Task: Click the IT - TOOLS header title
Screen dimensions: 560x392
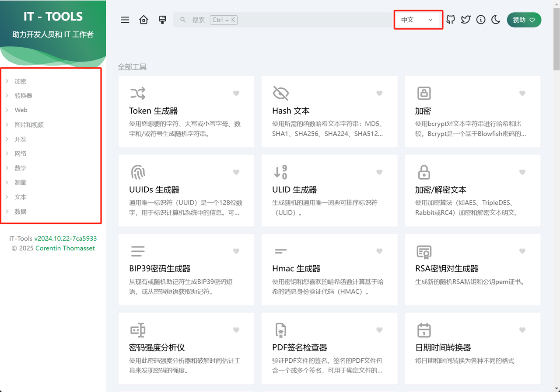Action: tap(53, 17)
